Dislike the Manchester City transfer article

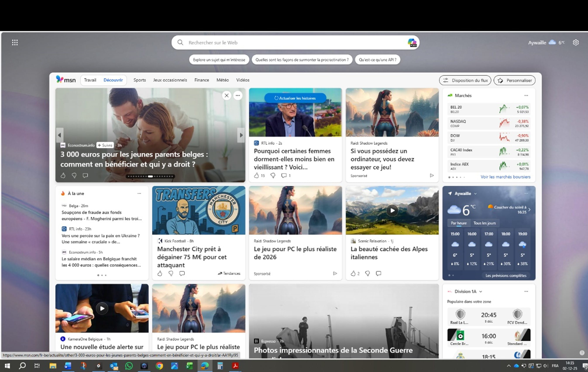[x=171, y=273]
